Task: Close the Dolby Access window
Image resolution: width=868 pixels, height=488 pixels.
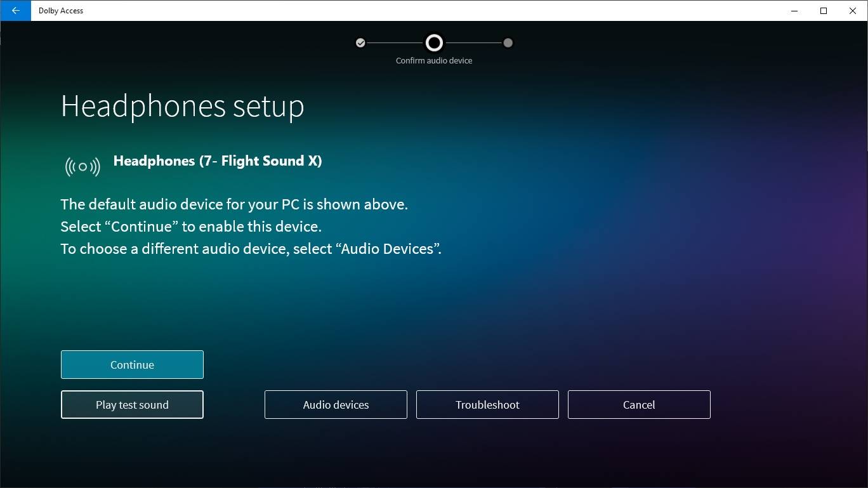Action: 853,11
